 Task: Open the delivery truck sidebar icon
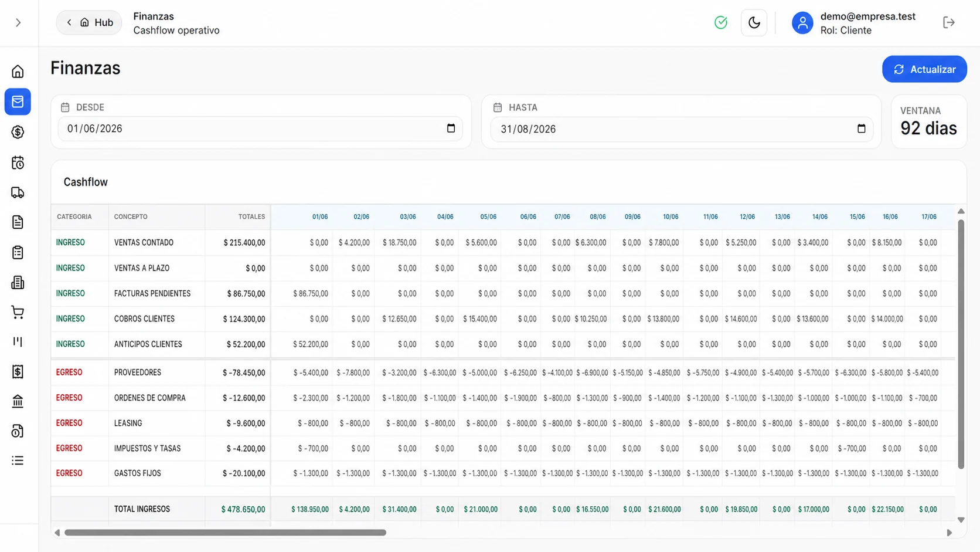[x=18, y=192]
